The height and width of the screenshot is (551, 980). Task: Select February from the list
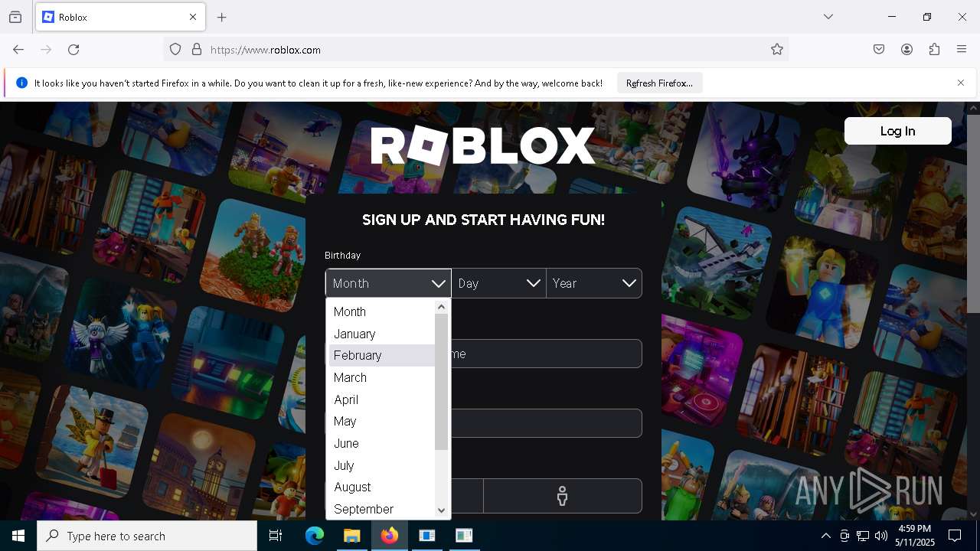381,355
